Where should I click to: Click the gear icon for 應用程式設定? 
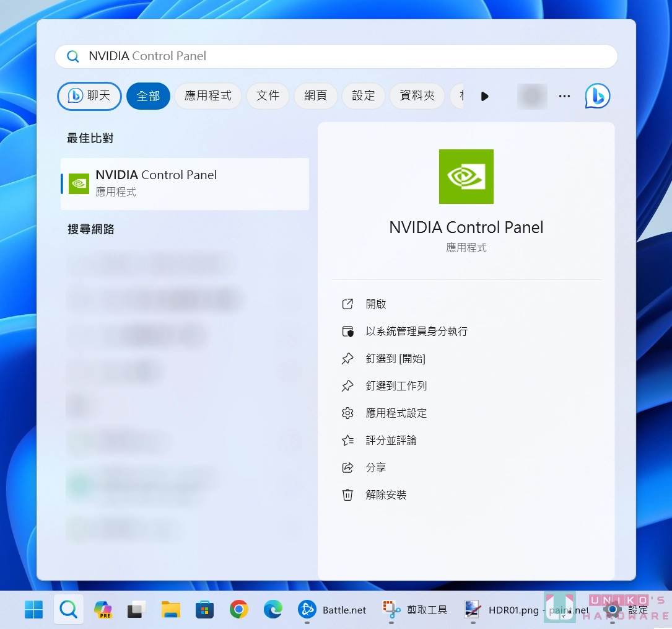pos(347,413)
